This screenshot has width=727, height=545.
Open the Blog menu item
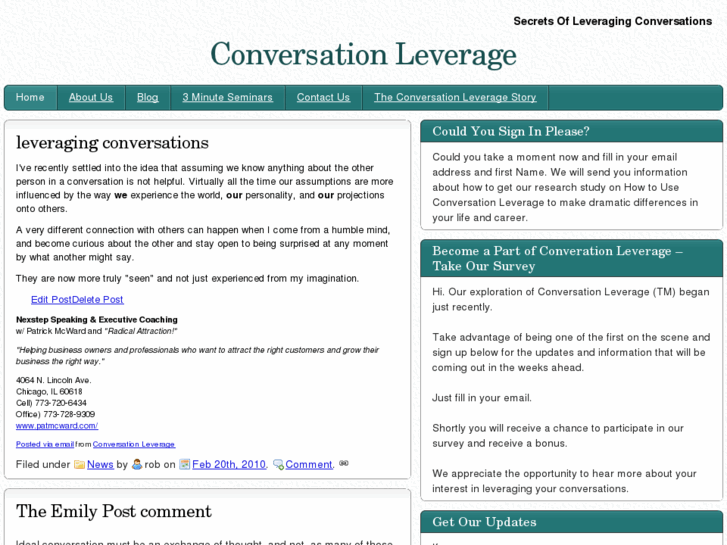click(147, 97)
